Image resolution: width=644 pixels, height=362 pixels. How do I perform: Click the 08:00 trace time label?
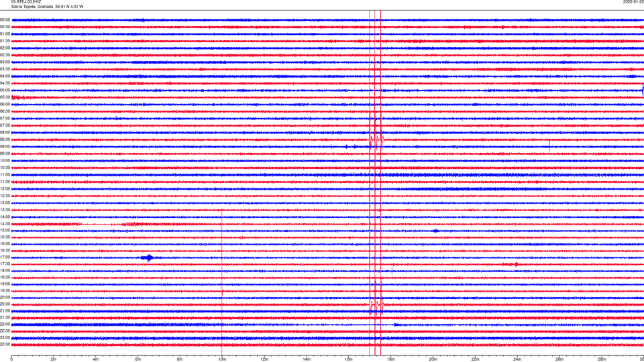tap(5, 132)
